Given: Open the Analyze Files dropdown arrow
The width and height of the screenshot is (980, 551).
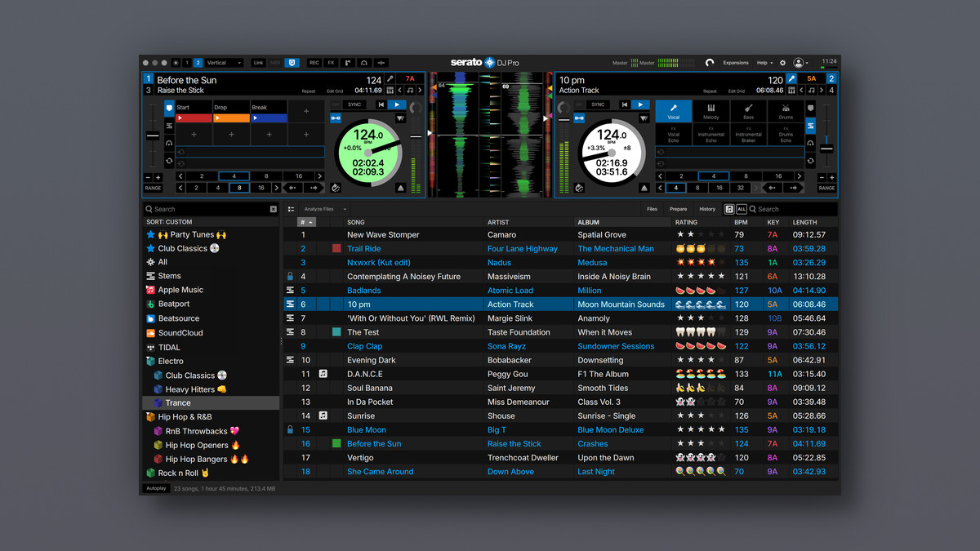Looking at the screenshot, I should click(345, 209).
